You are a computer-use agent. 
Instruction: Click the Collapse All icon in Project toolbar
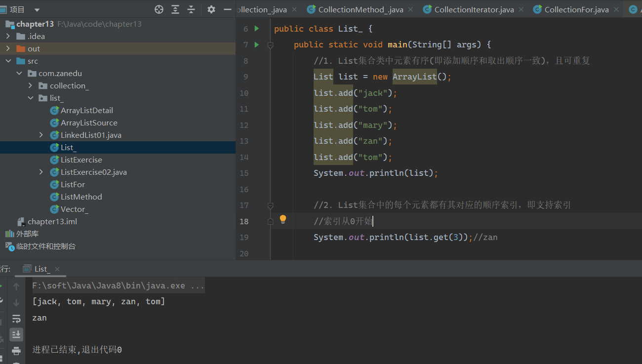191,9
